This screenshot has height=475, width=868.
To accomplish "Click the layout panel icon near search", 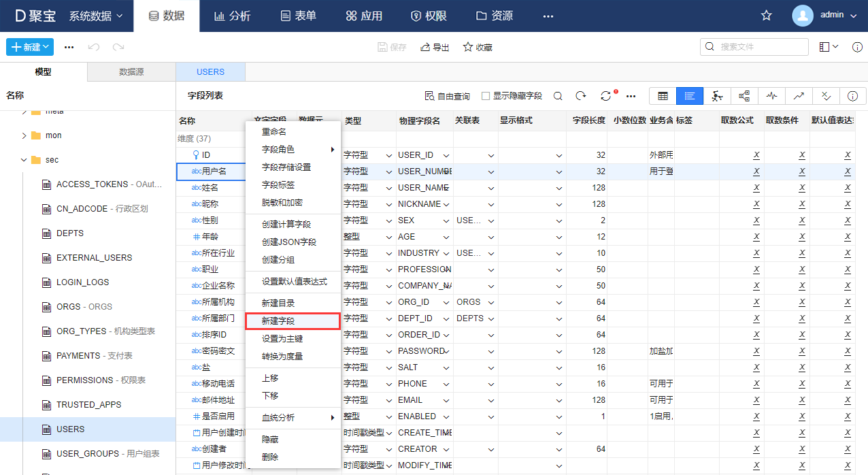I will pyautogui.click(x=824, y=47).
